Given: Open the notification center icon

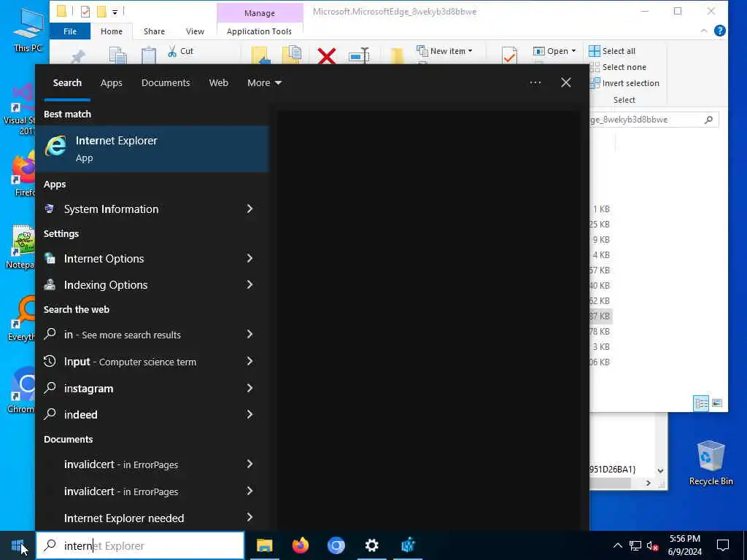Looking at the screenshot, I should (723, 545).
